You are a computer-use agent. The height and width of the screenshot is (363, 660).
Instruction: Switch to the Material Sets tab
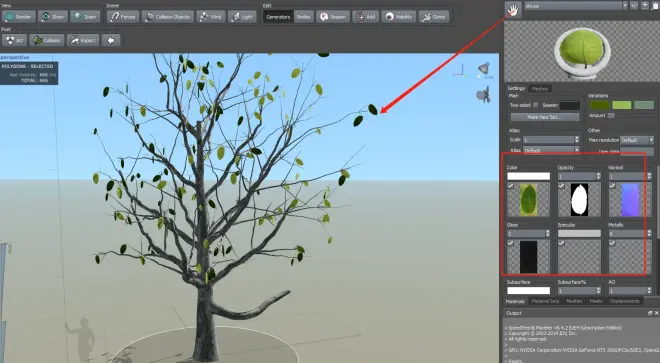click(x=545, y=301)
